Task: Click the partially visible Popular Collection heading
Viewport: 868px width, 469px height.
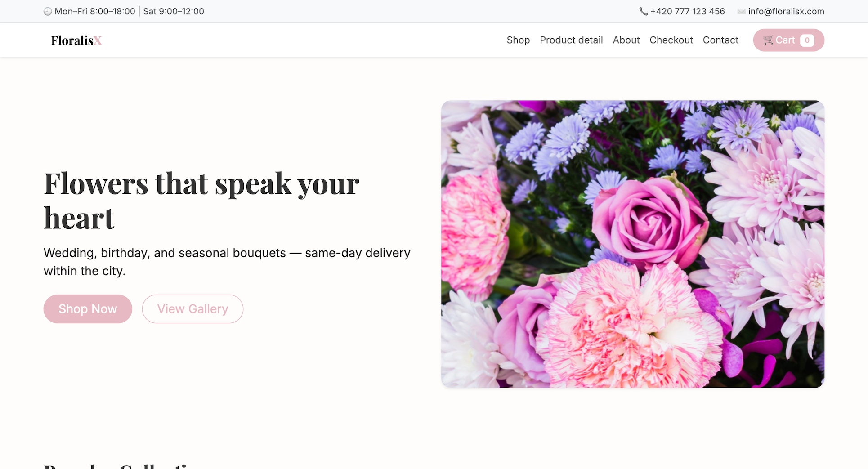Action: (x=121, y=465)
